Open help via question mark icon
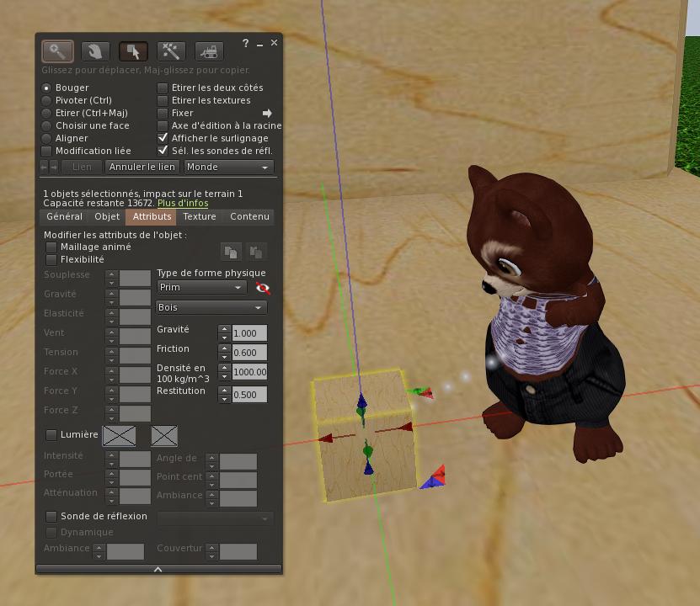 (x=245, y=43)
